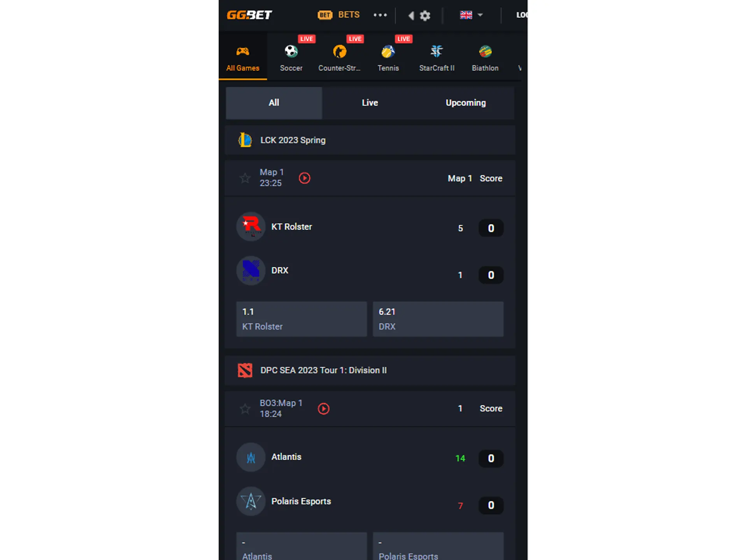Click the DRX odds button 6.21
Viewport: 747px width, 560px height.
coord(438,319)
